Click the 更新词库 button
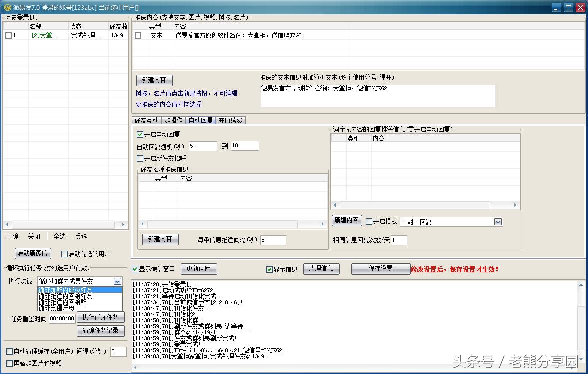The image size is (588, 374). (199, 269)
